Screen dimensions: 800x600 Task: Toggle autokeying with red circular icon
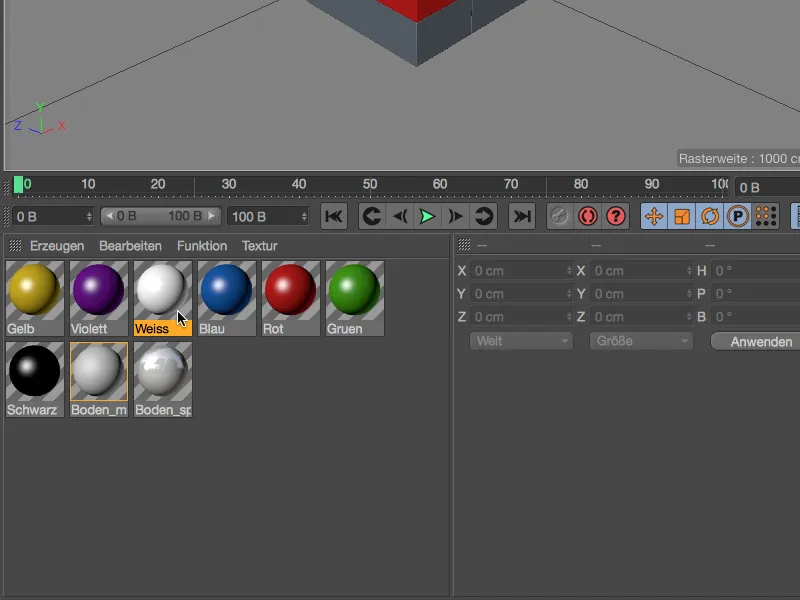point(588,216)
